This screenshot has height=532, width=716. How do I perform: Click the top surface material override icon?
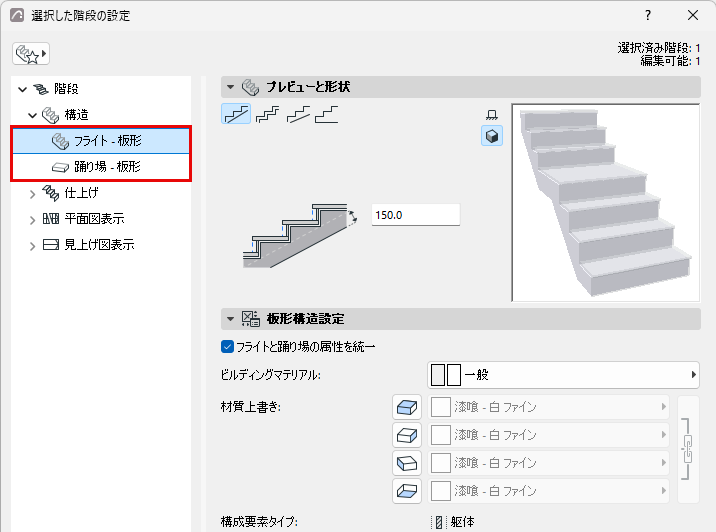[x=406, y=407]
